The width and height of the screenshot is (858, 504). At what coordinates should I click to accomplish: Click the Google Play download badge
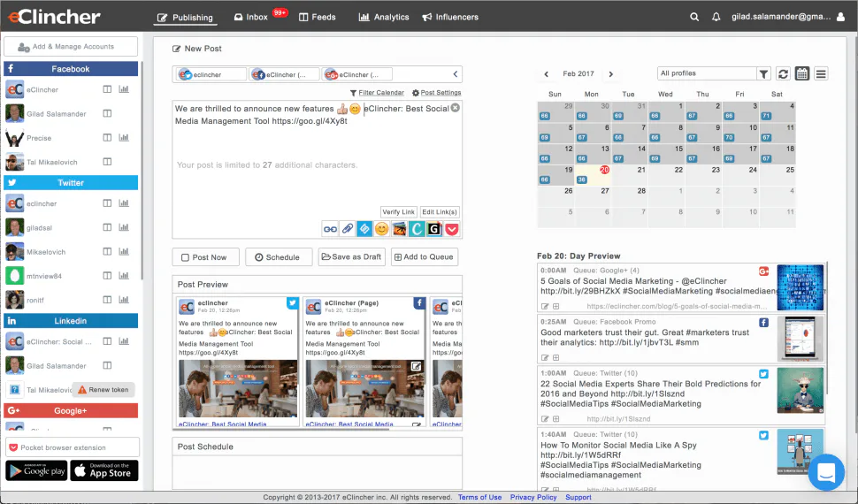[x=36, y=470]
